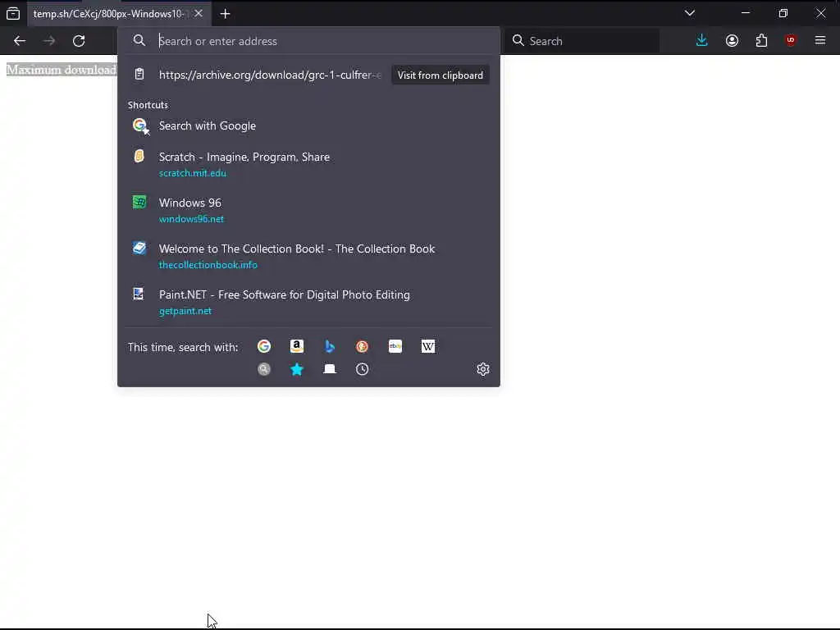Click The Collection Book favicon
Viewport: 840px width, 630px height.
[x=139, y=248]
